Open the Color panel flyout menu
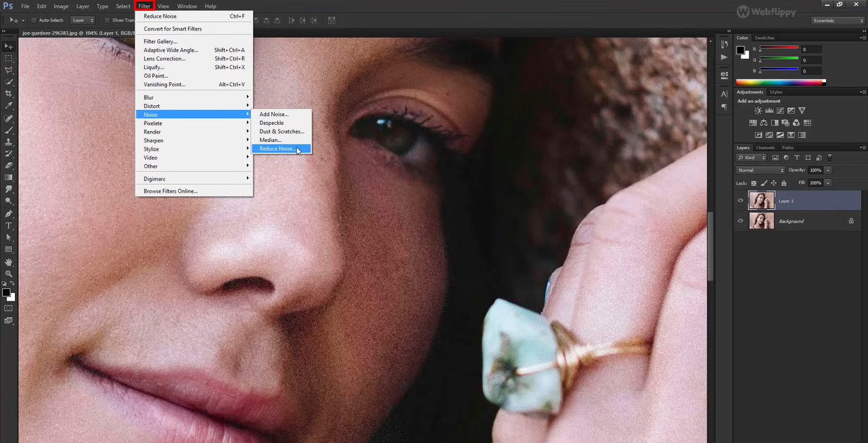 pos(863,38)
